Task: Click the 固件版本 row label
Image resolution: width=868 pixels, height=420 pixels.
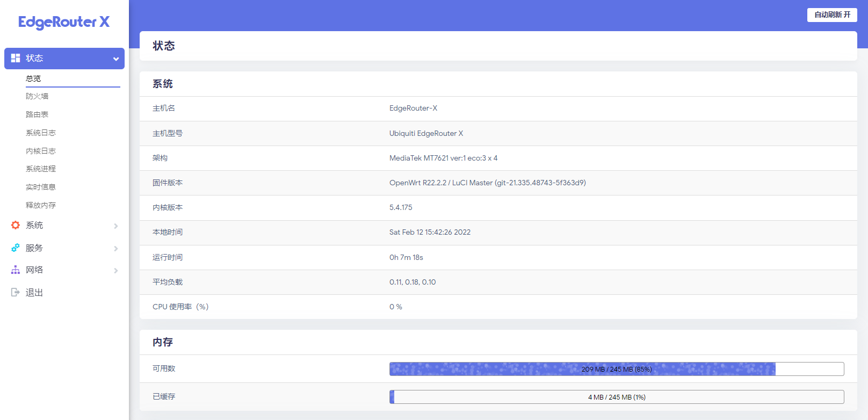Action: tap(168, 183)
